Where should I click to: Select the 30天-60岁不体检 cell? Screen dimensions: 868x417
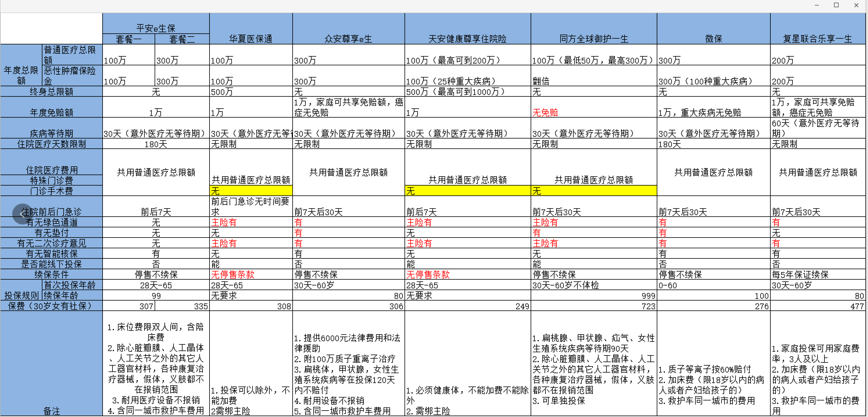[x=594, y=285]
